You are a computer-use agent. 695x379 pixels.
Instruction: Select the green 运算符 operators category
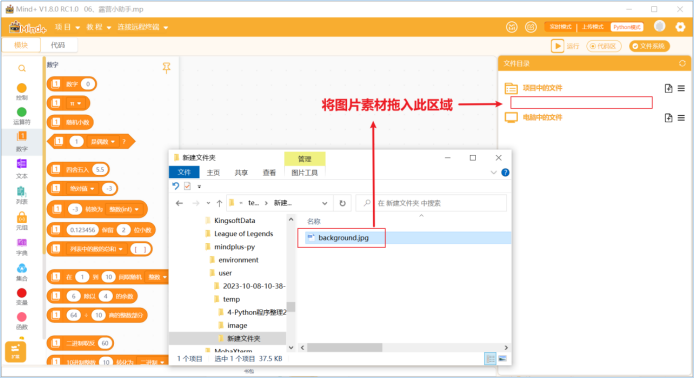[22, 116]
